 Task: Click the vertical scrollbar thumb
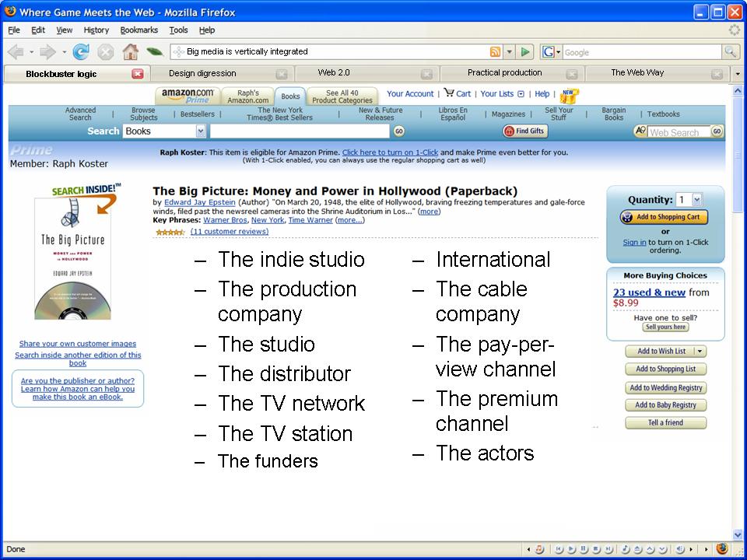pyautogui.click(x=738, y=155)
